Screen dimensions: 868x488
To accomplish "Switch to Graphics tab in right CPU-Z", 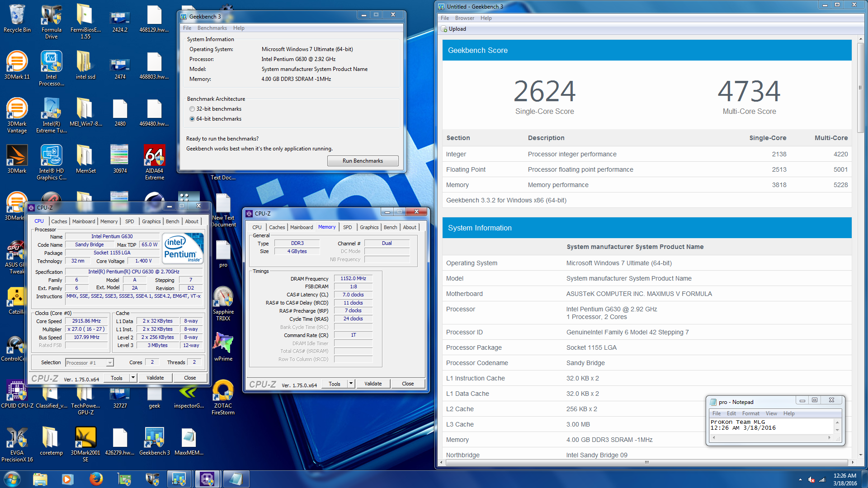I will pos(369,227).
